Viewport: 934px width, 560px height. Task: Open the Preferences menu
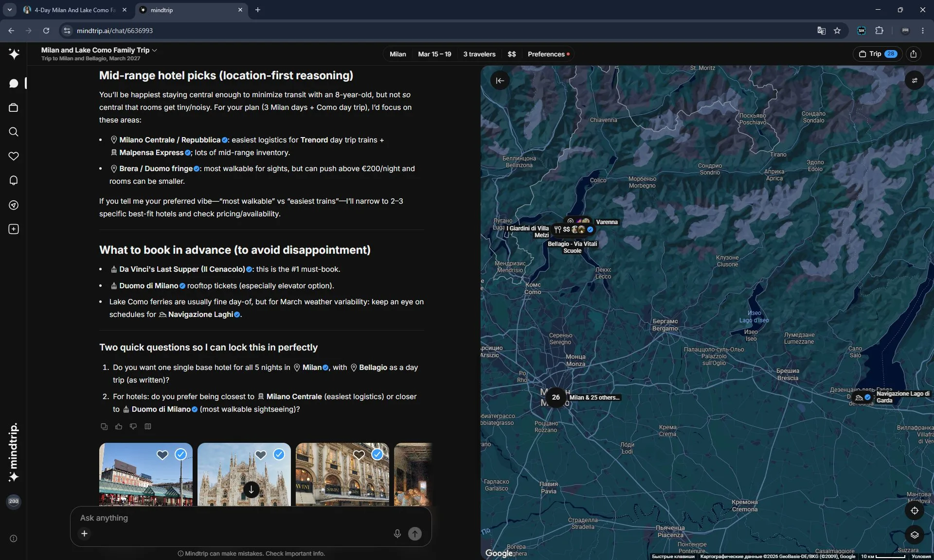pos(548,54)
